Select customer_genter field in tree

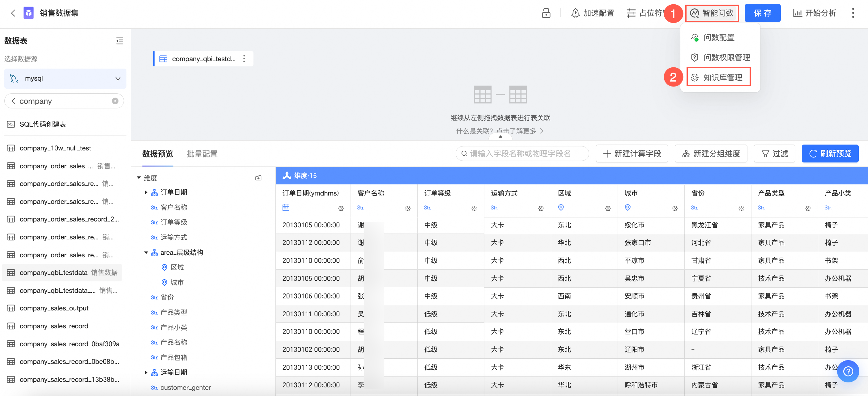(x=185, y=388)
